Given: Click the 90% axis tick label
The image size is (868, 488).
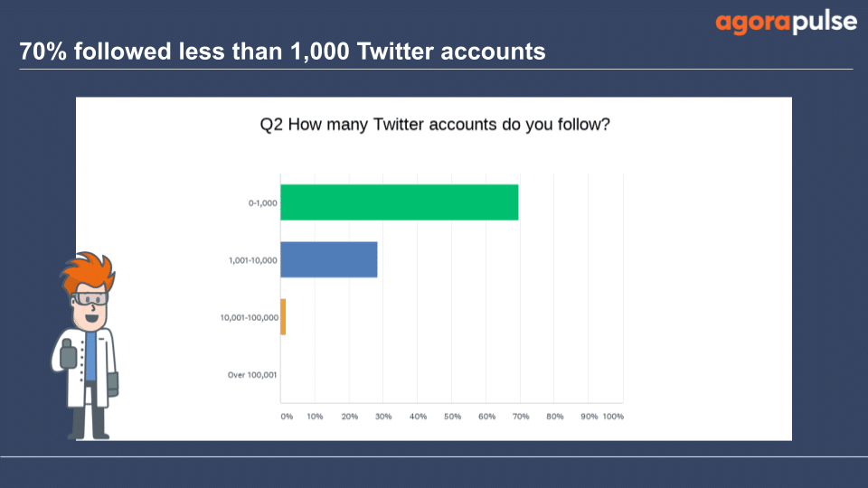Looking at the screenshot, I should (x=589, y=416).
